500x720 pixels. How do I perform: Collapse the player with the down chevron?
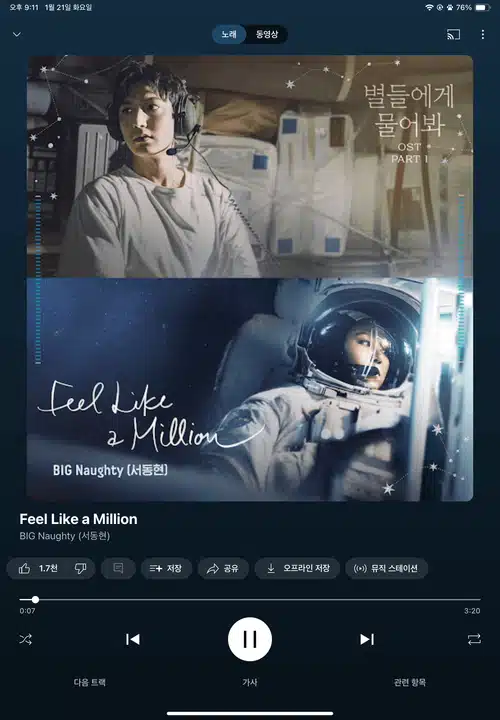tap(17, 34)
